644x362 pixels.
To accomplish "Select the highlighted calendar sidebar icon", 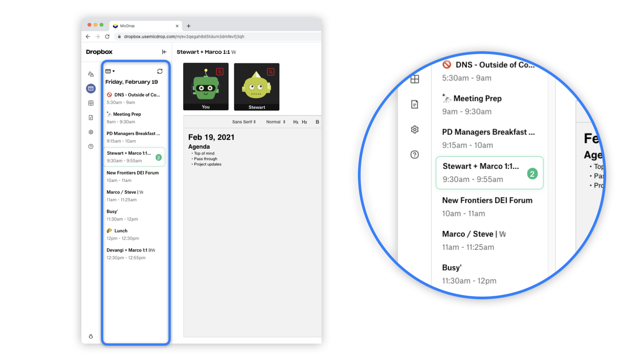I will pos(91,88).
